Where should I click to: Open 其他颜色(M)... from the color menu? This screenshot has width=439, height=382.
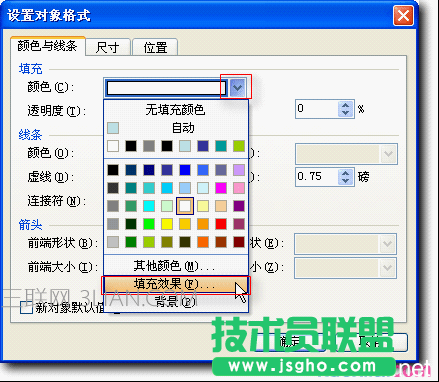click(176, 266)
